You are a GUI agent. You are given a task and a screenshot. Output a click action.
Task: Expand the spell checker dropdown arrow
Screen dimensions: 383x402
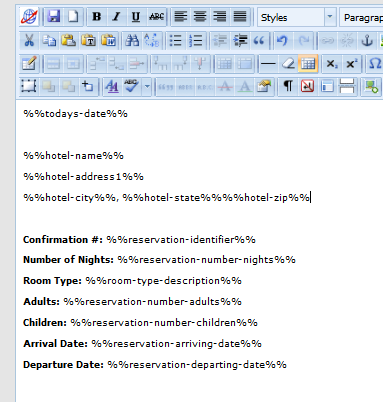coord(147,87)
